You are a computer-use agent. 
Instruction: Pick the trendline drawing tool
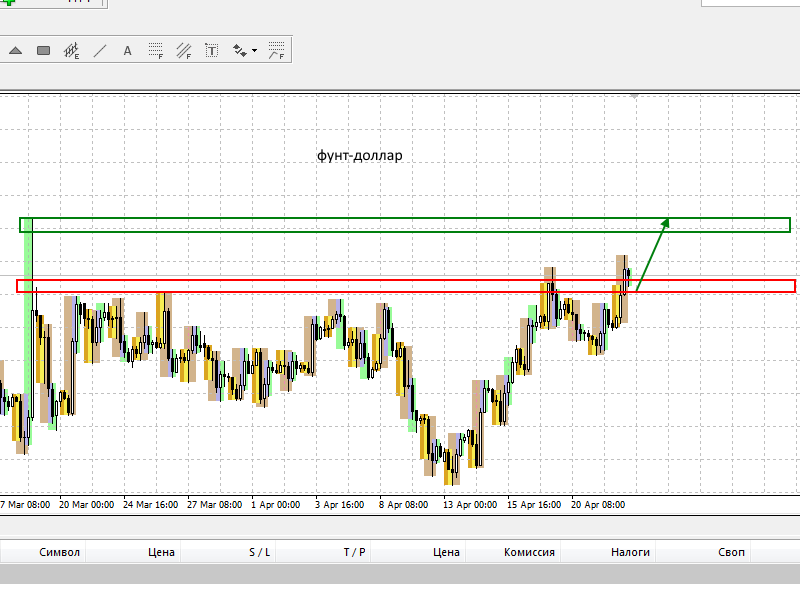(100, 50)
